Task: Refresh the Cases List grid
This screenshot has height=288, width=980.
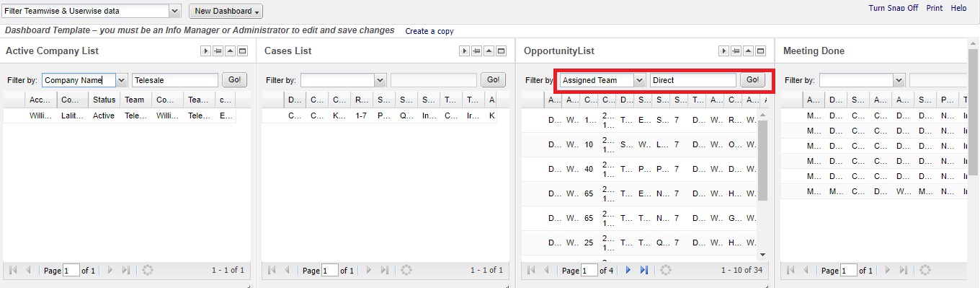Action: coord(406,270)
